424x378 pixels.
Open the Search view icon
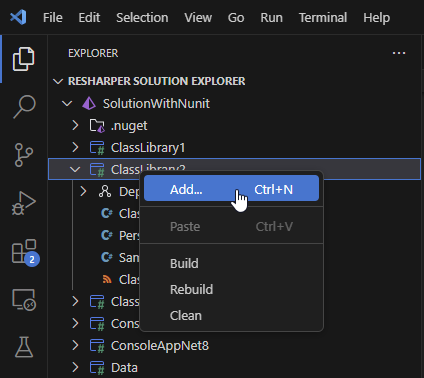(24, 107)
